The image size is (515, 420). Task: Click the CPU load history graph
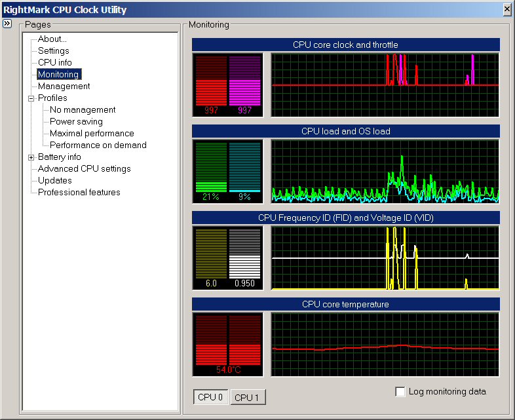point(385,172)
